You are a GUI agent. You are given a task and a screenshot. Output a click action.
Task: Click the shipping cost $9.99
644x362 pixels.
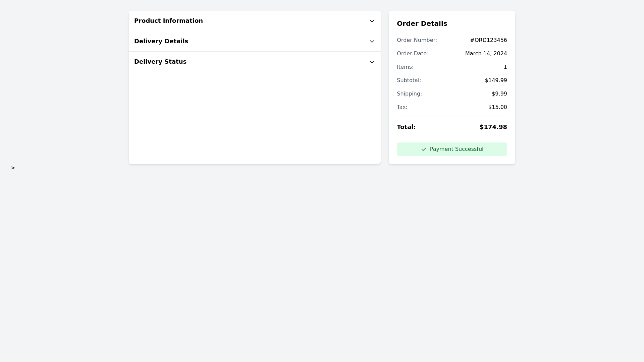[499, 94]
